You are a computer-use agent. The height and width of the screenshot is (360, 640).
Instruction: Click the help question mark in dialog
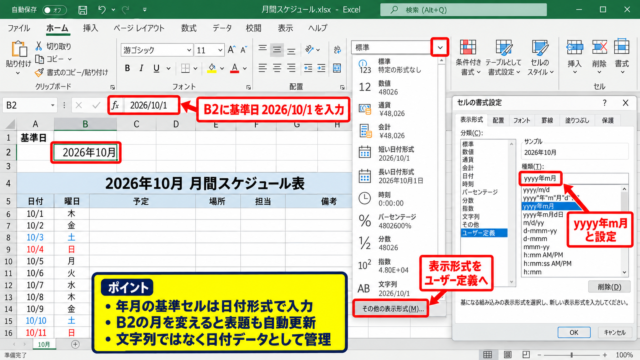(x=604, y=103)
